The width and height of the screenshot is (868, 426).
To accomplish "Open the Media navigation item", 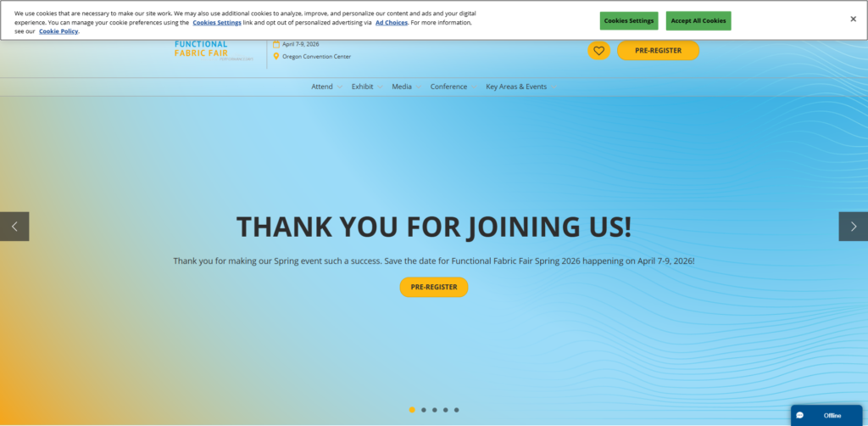I will pyautogui.click(x=402, y=87).
